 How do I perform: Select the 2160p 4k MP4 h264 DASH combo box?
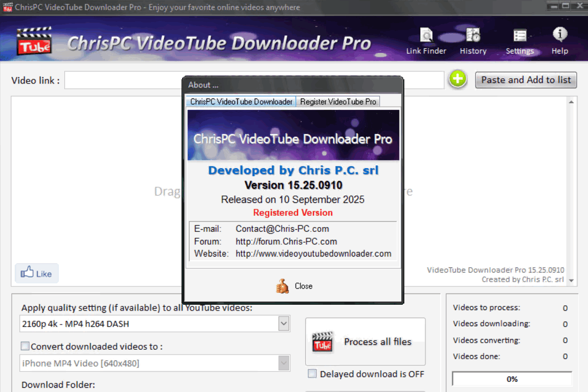coord(155,324)
